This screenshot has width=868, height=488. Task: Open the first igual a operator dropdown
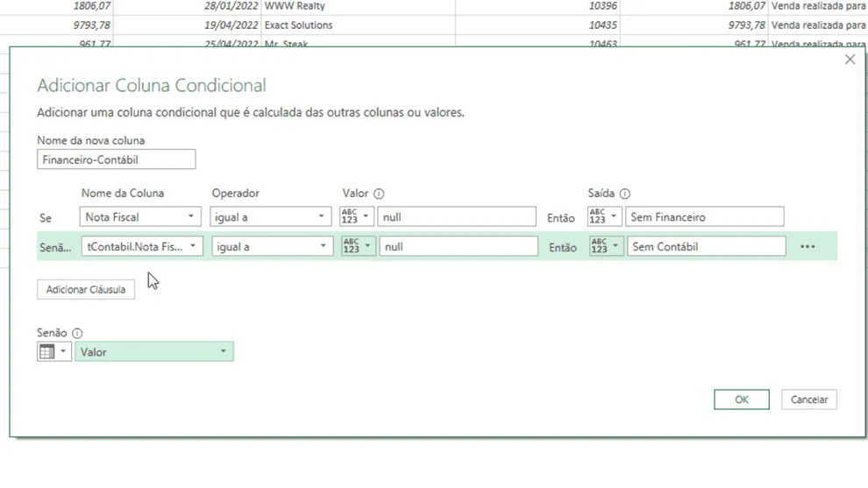pos(270,216)
